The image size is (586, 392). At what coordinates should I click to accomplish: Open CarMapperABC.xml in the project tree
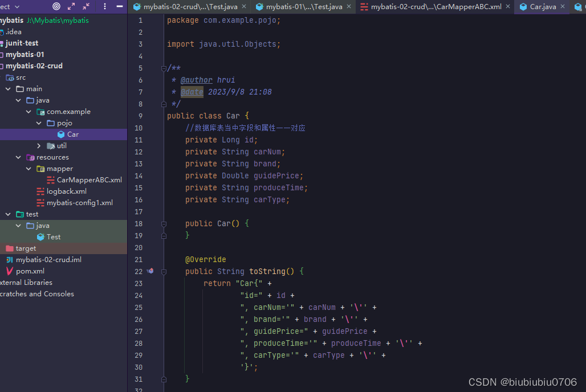[x=89, y=180]
